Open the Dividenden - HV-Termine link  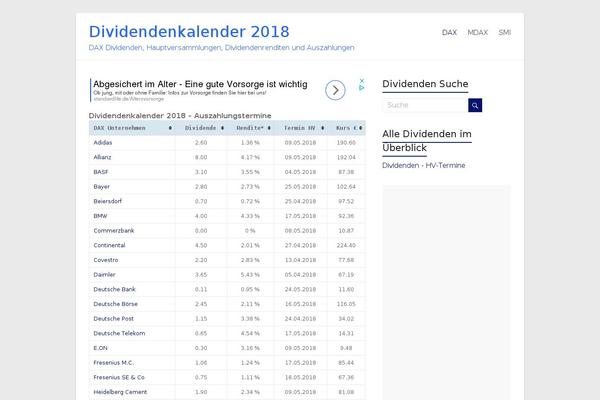pos(424,165)
